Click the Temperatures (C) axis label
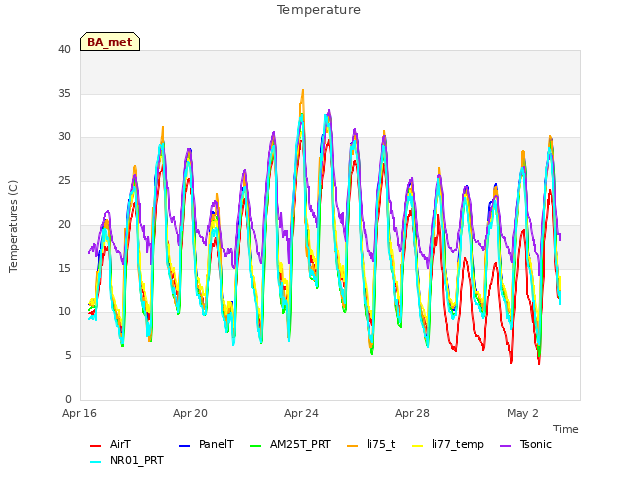The width and height of the screenshot is (640, 480). click(x=13, y=226)
